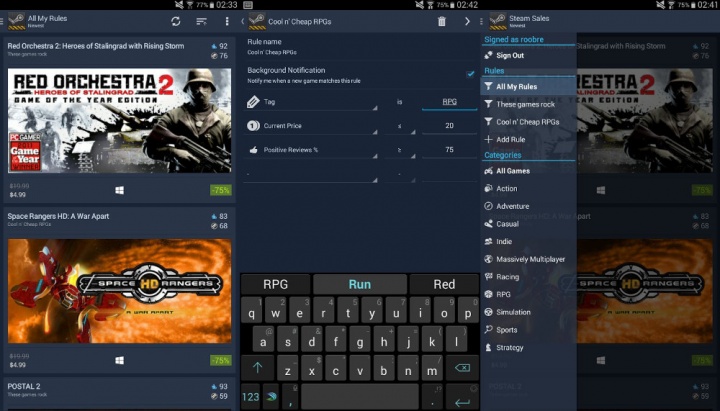Tap the Current Price coin icon
The image size is (720, 411).
[253, 125]
